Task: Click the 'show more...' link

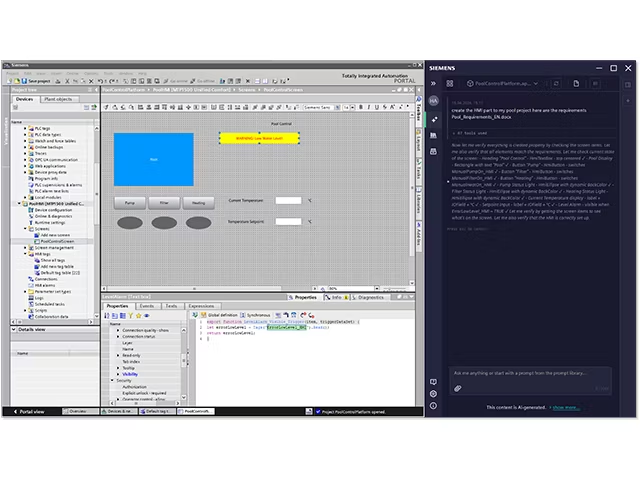Action: pyautogui.click(x=565, y=407)
